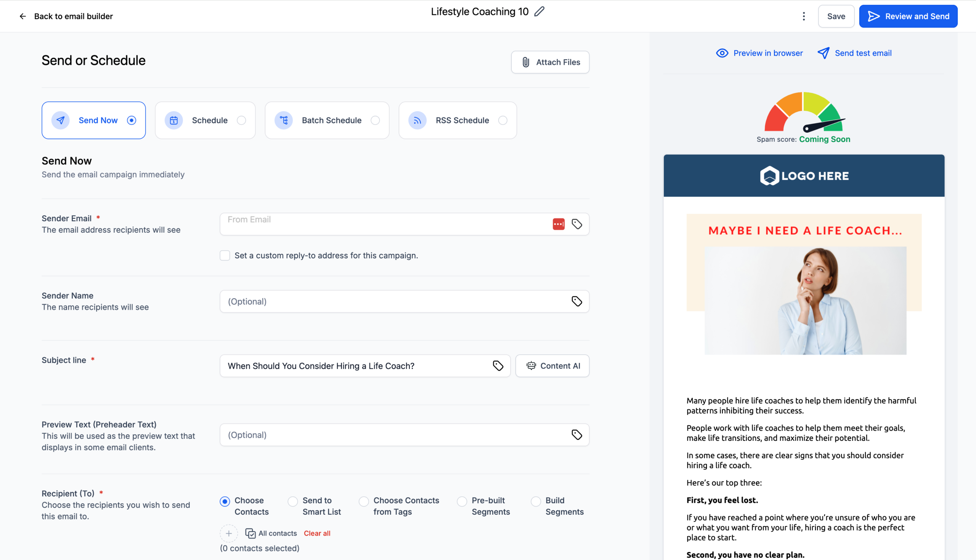Switch to the Batch Schedule option
Viewport: 976px width, 560px height.
coord(327,120)
